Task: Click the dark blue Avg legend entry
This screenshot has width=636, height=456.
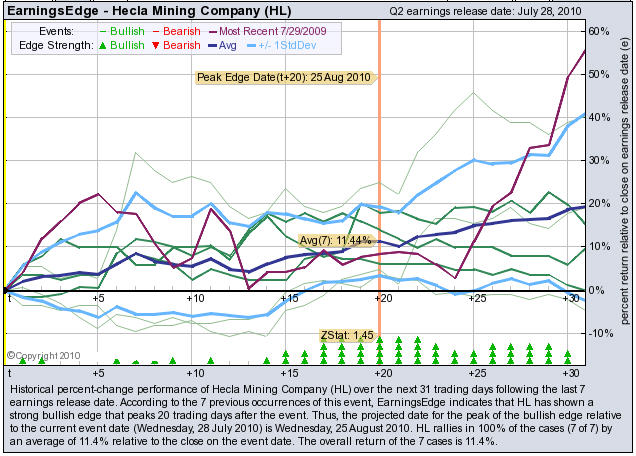Action: click(x=222, y=45)
